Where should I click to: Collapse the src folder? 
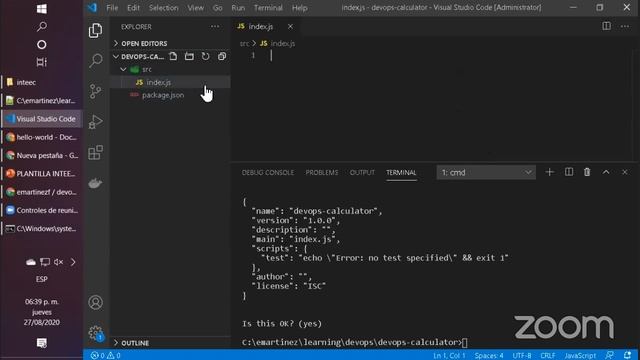pyautogui.click(x=170, y=69)
